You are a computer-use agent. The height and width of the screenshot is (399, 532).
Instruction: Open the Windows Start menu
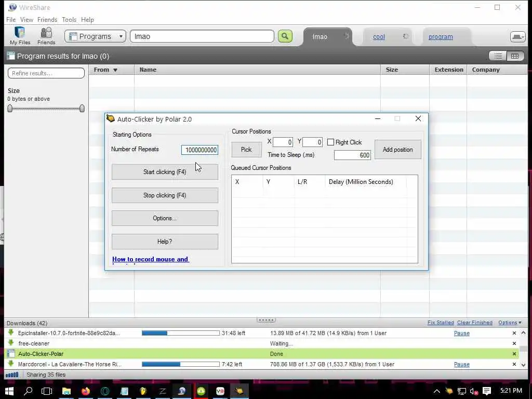[x=9, y=391]
